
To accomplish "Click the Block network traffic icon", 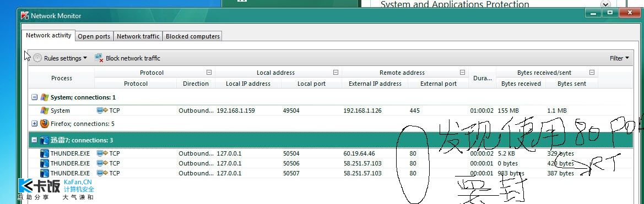I will 99,58.
